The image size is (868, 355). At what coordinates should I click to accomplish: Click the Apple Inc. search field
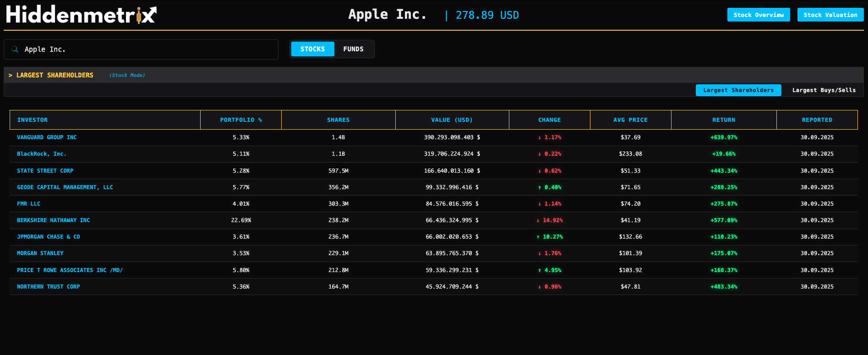[x=147, y=49]
